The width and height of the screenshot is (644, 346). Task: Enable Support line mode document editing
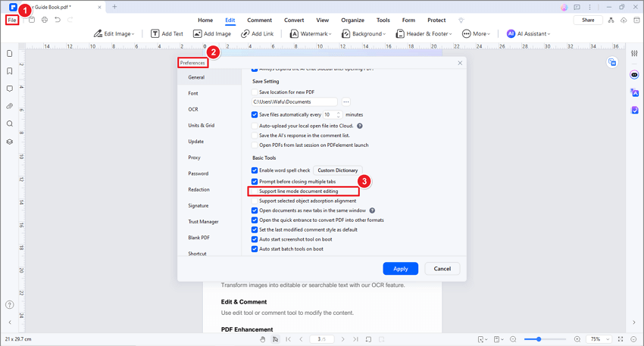(x=255, y=192)
